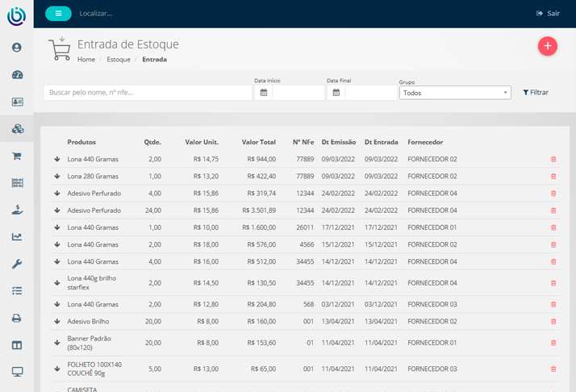This screenshot has height=392, width=576.
Task: Open the line chart reports icon
Action: 17,237
